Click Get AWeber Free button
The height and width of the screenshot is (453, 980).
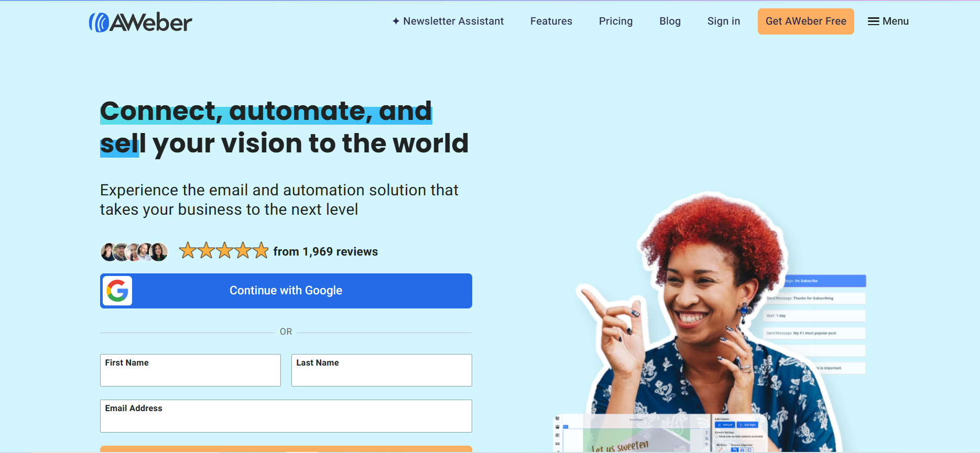(x=806, y=21)
